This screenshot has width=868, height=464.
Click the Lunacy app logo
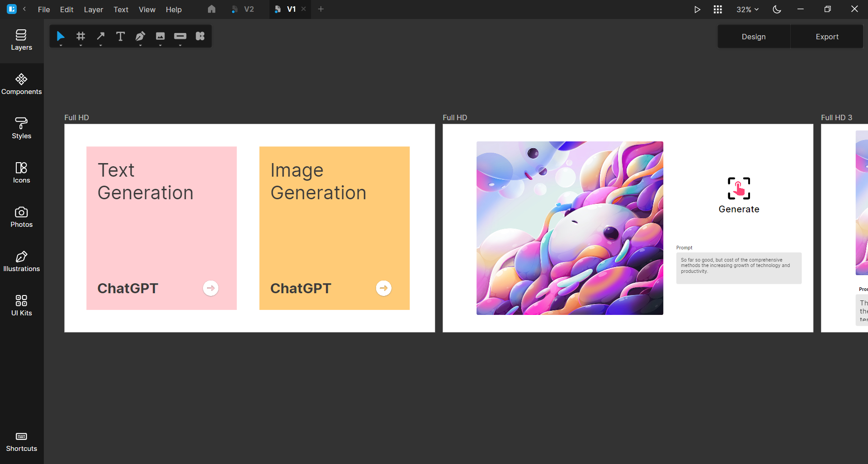coord(12,9)
